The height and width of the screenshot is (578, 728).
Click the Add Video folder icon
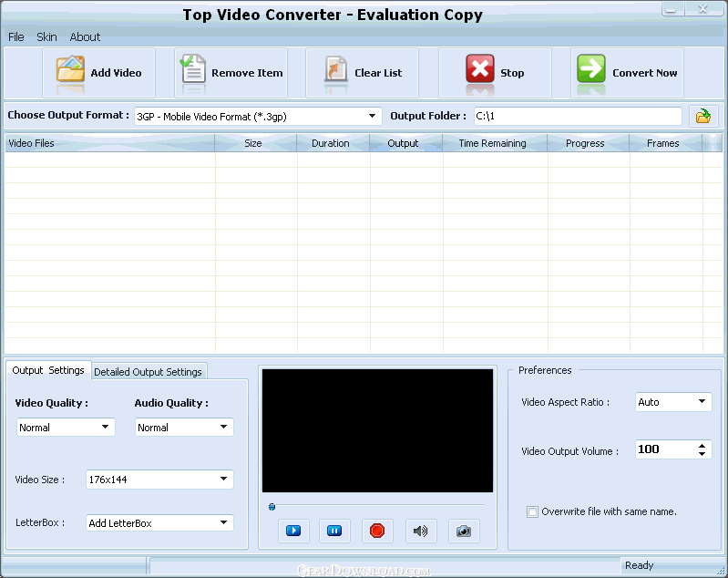click(x=70, y=69)
